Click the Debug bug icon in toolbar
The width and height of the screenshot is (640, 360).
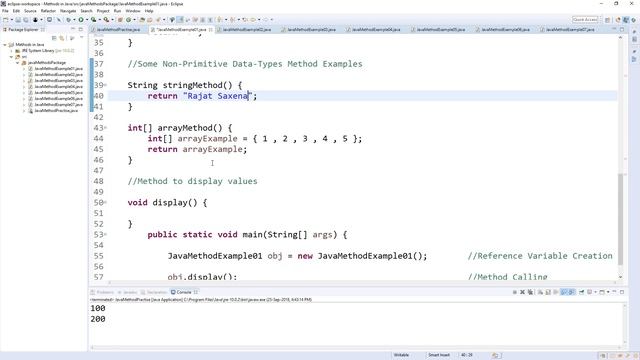(x=69, y=20)
